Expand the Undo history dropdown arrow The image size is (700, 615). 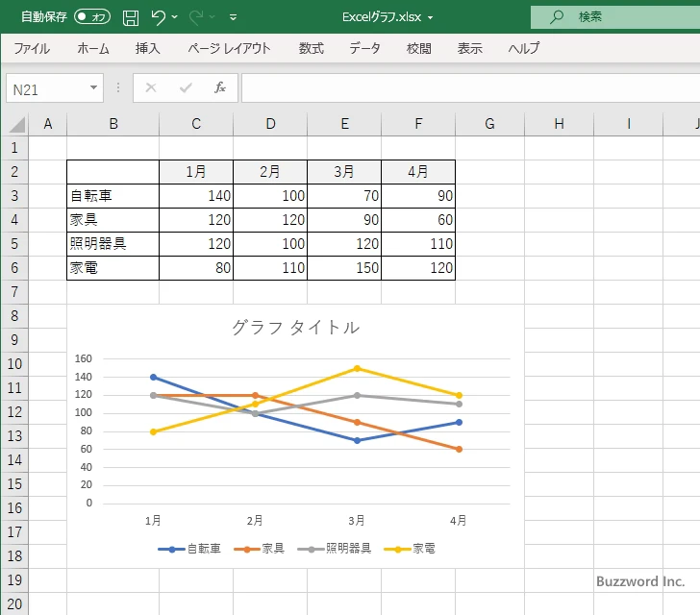point(175,17)
